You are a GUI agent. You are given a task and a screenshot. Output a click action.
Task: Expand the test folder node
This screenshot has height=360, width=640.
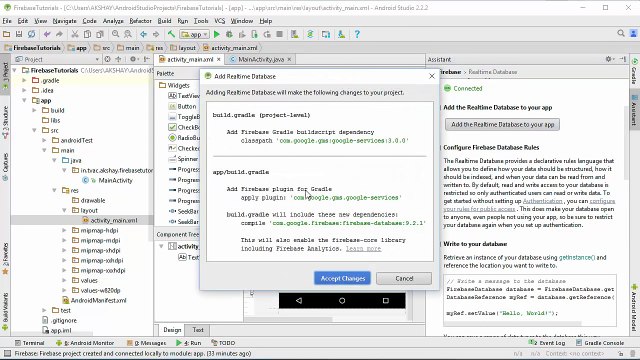click(44, 310)
